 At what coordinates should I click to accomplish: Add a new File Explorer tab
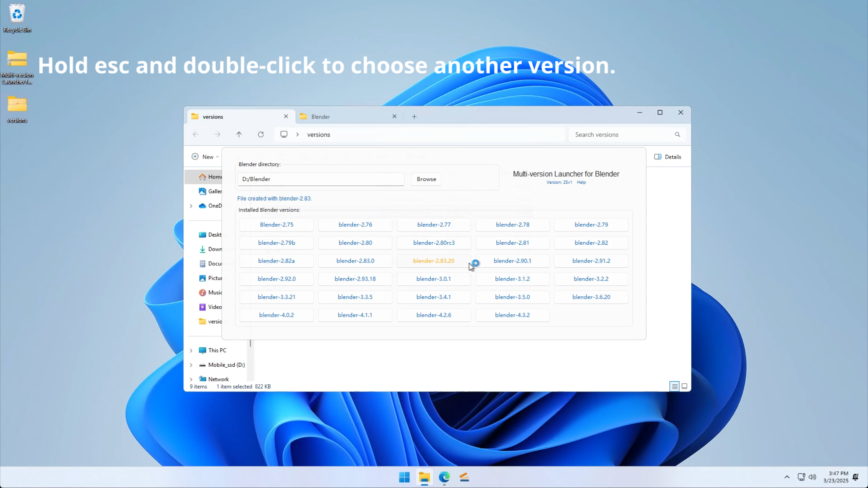click(x=414, y=117)
